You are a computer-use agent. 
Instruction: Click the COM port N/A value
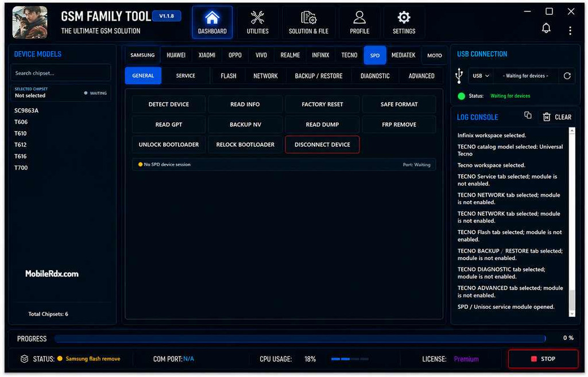188,359
